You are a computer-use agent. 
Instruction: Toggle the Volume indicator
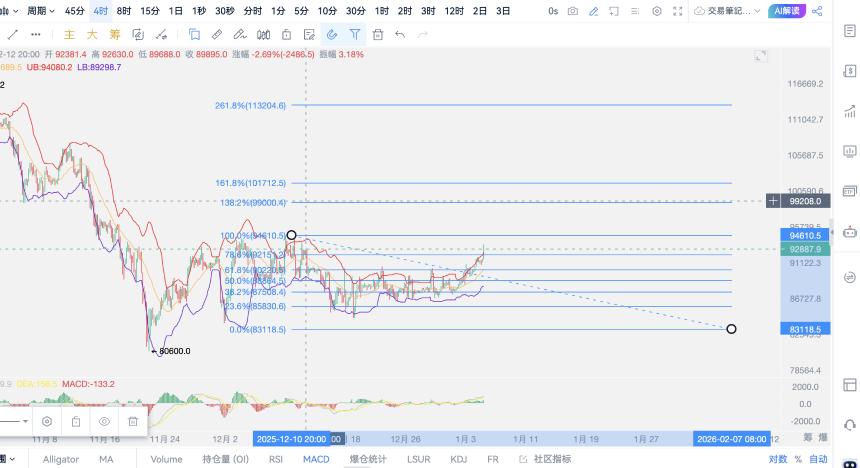(x=166, y=459)
